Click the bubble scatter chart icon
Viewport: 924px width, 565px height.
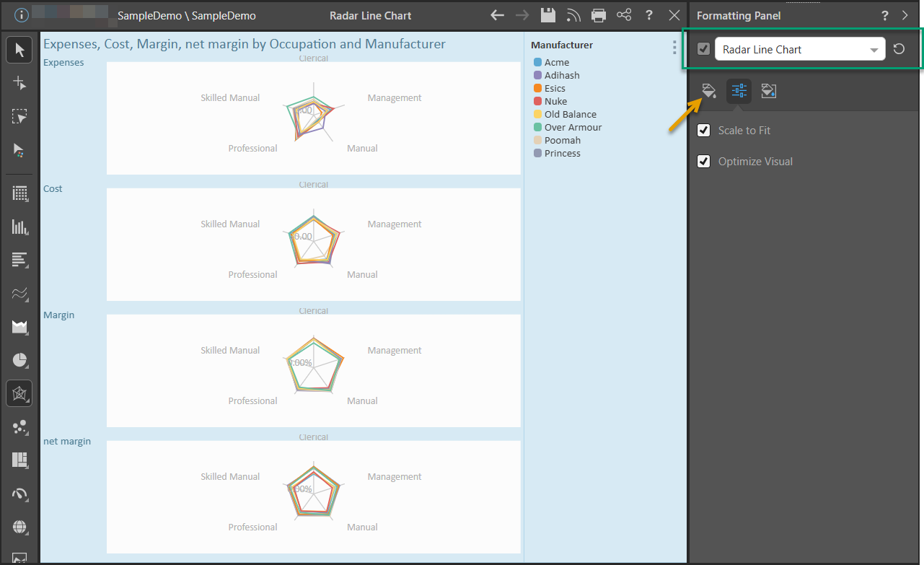[x=19, y=427]
